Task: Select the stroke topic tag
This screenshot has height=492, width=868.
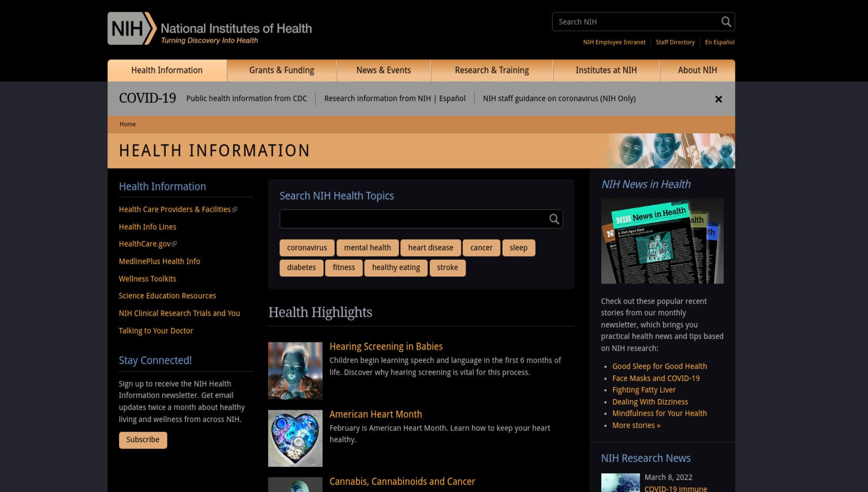Action: 448,268
